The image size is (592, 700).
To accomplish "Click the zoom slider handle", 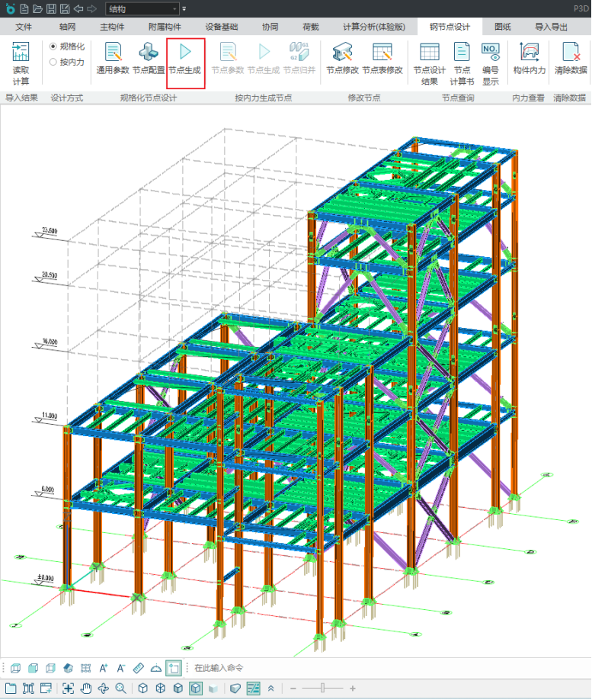I will coord(322,689).
